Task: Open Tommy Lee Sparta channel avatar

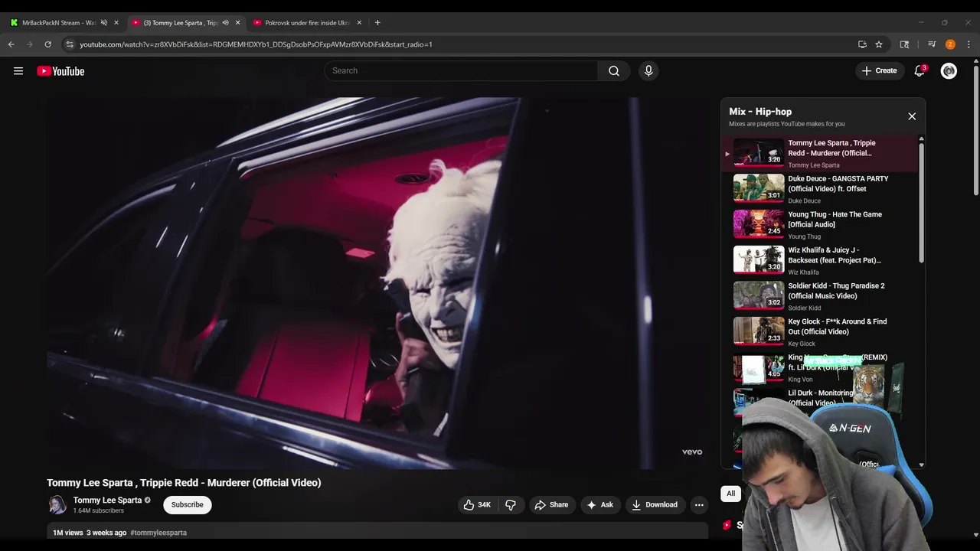Action: tap(57, 504)
